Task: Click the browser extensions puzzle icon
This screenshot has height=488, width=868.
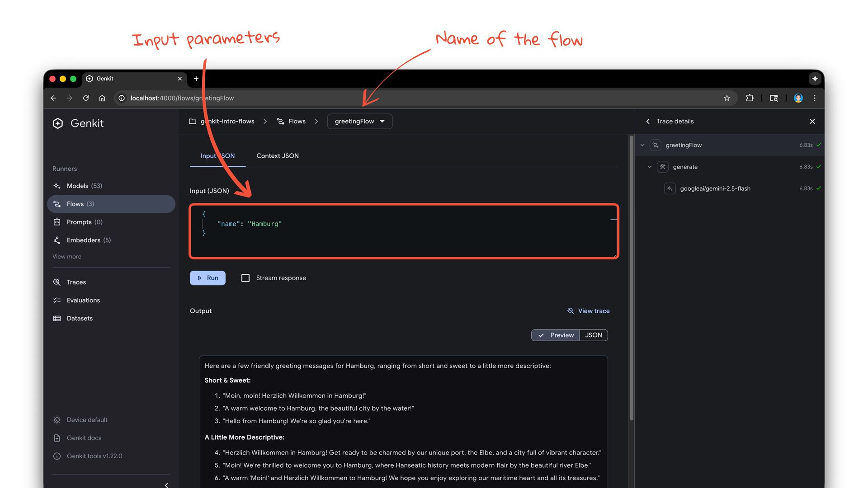Action: [750, 98]
